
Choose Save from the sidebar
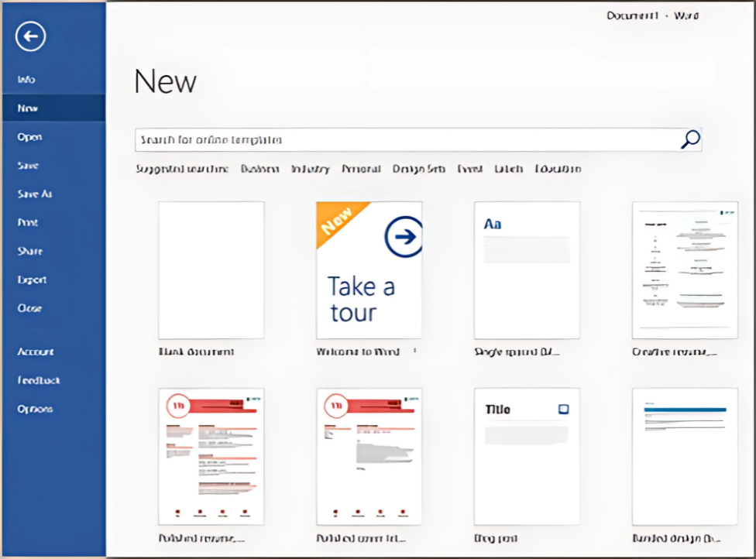pyautogui.click(x=28, y=165)
